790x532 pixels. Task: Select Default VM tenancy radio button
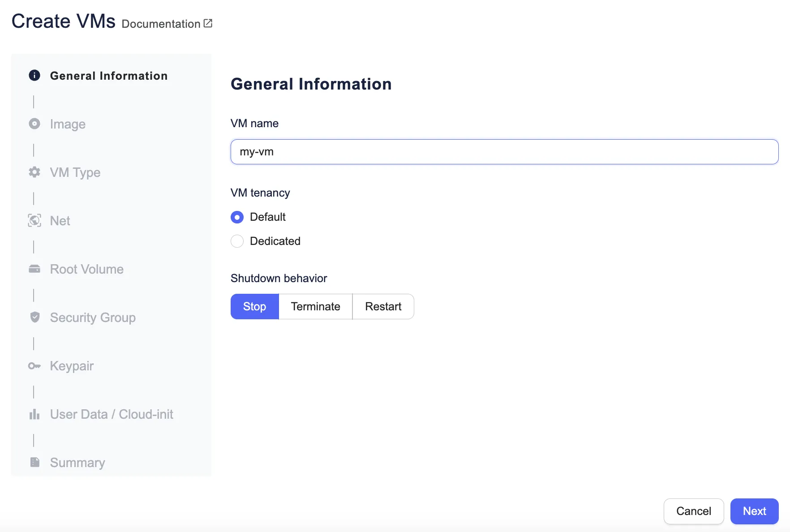(x=237, y=217)
